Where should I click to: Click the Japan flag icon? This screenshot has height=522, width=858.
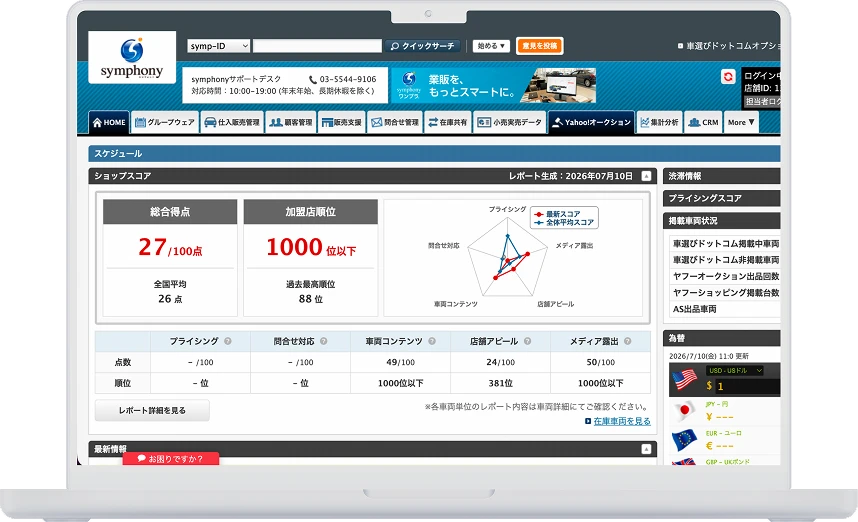[x=684, y=410]
